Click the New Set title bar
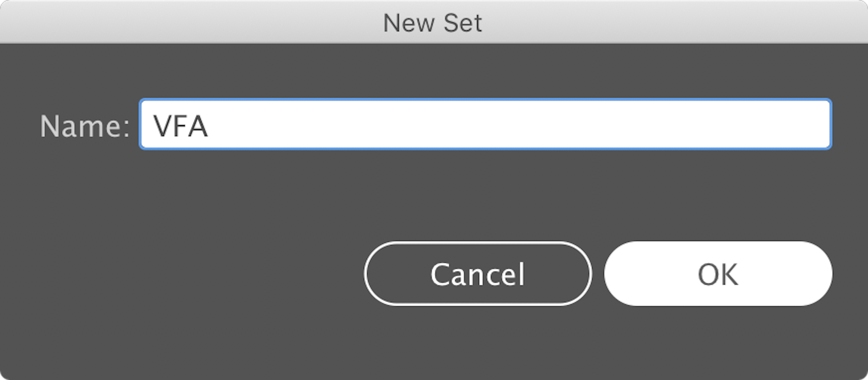Image resolution: width=868 pixels, height=380 pixels. pyautogui.click(x=433, y=22)
